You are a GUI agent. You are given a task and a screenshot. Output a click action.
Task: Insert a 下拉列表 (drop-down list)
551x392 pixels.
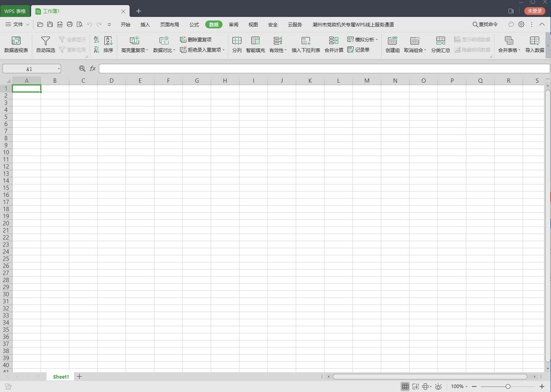click(x=306, y=44)
